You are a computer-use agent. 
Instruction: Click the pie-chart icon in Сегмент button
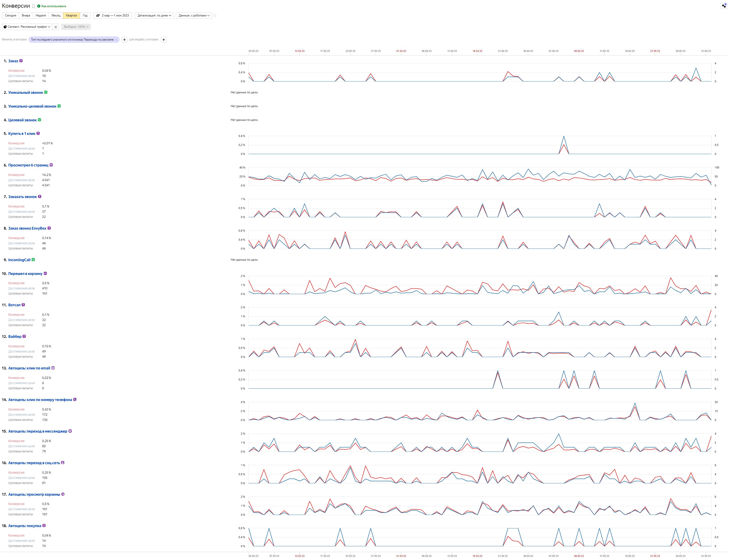[x=5, y=27]
